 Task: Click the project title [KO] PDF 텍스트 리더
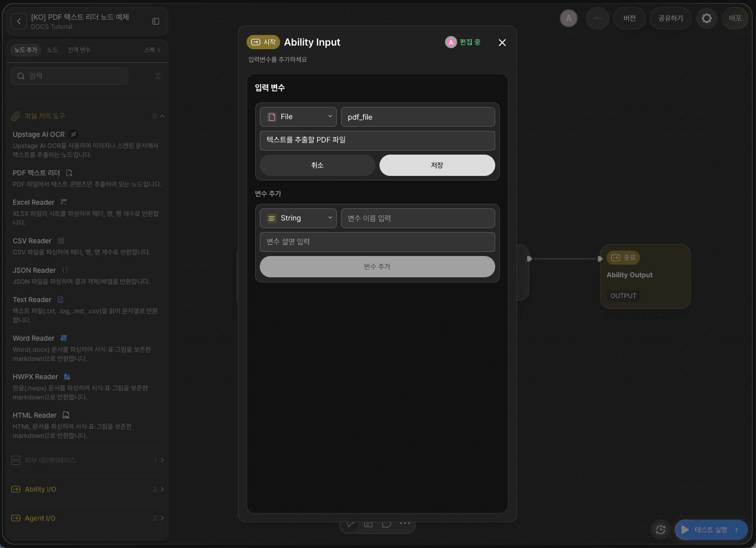(x=80, y=17)
